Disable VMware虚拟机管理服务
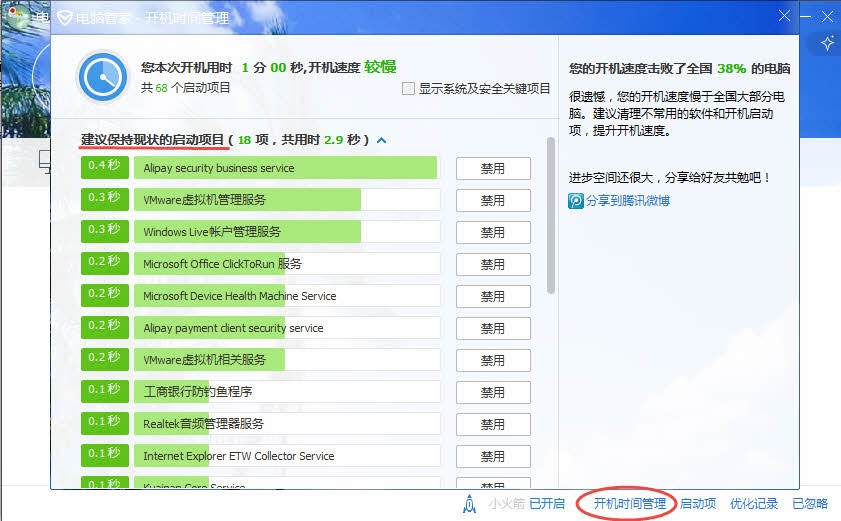This screenshot has width=841, height=521. tap(493, 201)
